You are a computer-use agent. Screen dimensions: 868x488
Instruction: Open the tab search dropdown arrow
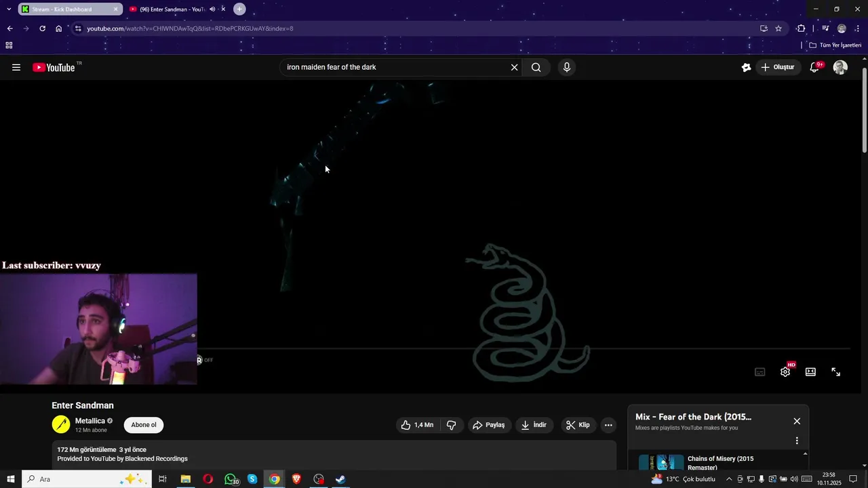(x=9, y=9)
